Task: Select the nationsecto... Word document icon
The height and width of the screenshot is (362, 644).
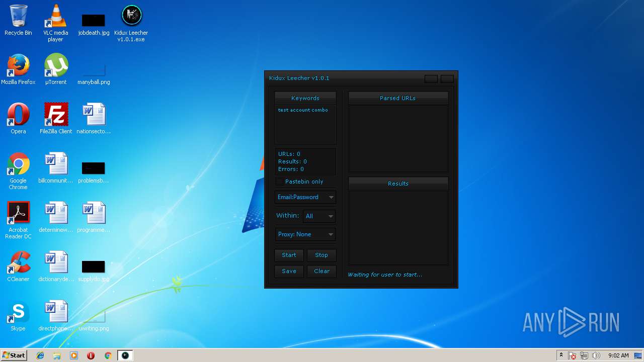Action: 94,119
